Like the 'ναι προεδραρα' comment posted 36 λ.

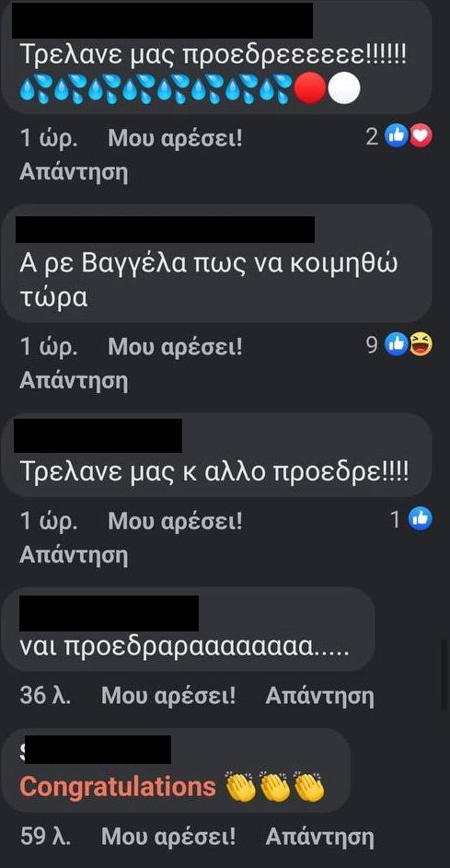coord(168,695)
